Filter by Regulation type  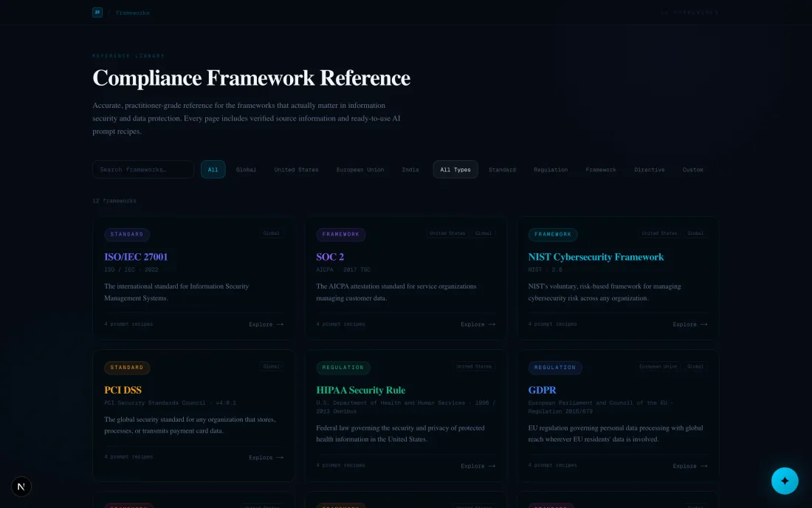point(551,169)
